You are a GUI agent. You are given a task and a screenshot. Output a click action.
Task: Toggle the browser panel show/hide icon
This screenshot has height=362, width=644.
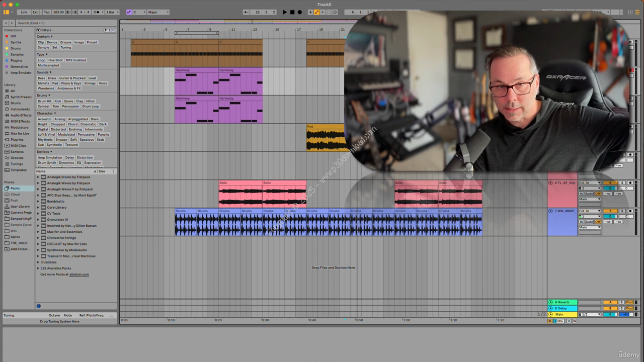[6, 12]
